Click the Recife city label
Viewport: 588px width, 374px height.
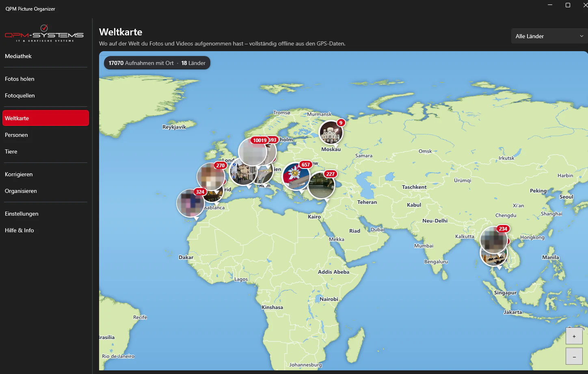(140, 317)
